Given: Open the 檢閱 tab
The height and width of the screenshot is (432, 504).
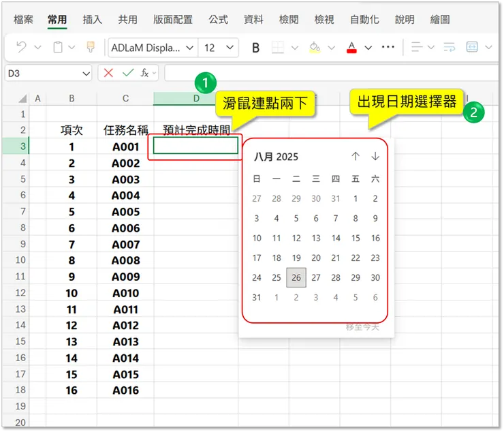Looking at the screenshot, I should [289, 20].
